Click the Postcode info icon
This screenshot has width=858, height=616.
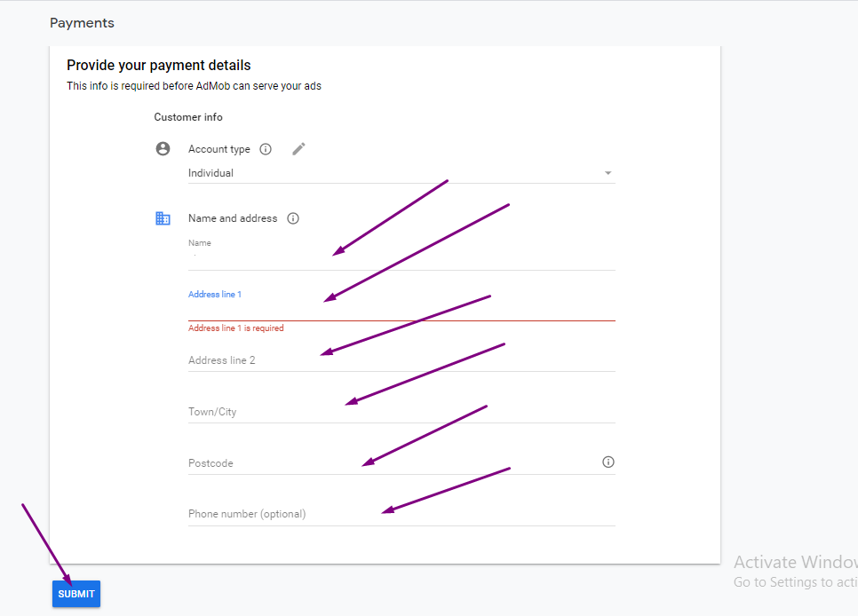tap(608, 462)
